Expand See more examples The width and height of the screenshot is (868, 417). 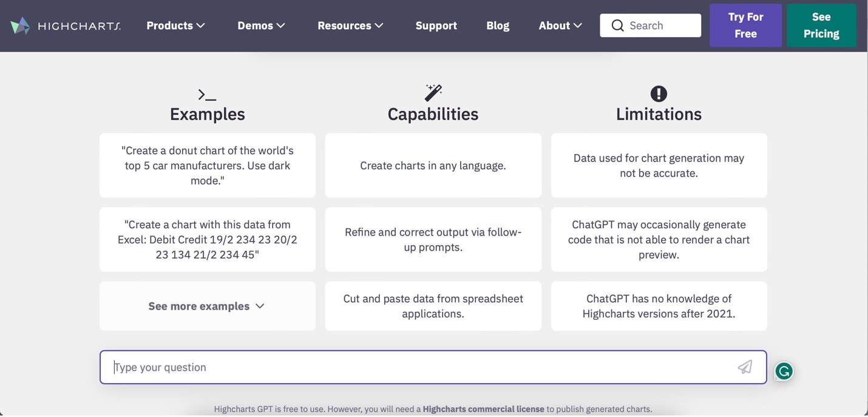click(x=208, y=306)
